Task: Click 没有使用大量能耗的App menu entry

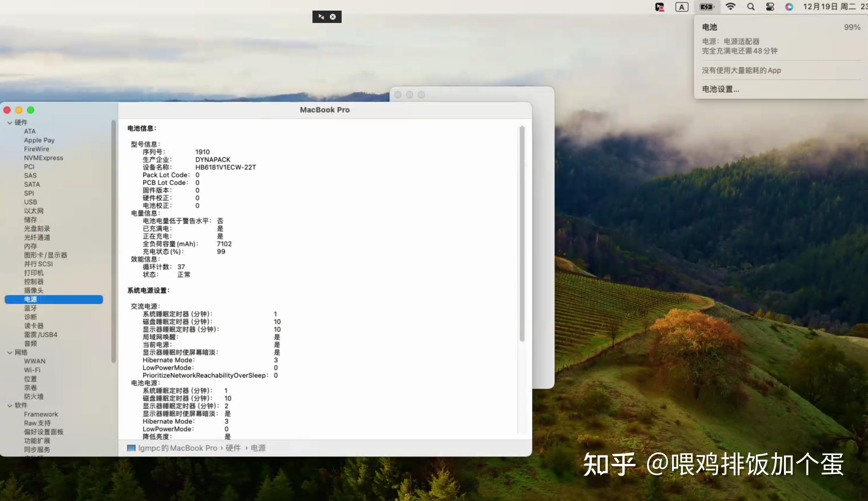Action: click(741, 70)
